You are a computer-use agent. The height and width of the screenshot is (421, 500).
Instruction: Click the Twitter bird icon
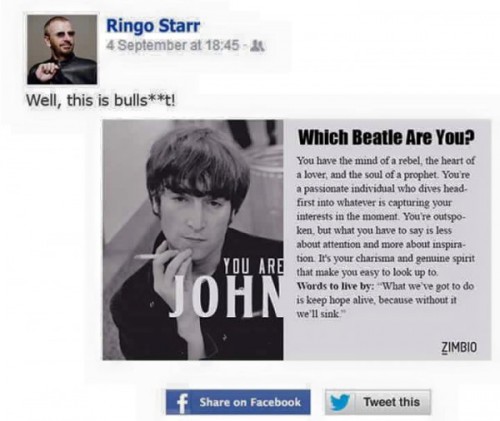click(x=340, y=402)
